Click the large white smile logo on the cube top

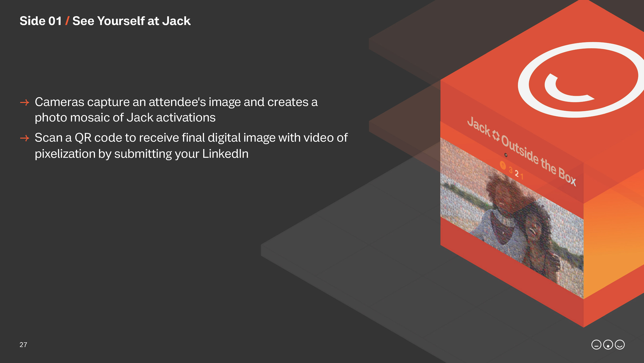pyautogui.click(x=581, y=80)
